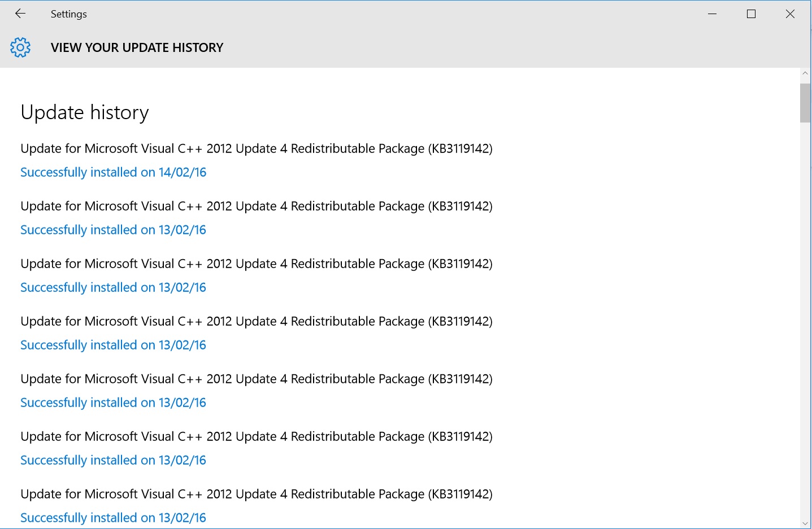Maximize the Settings window
The image size is (812, 529).
[751, 14]
